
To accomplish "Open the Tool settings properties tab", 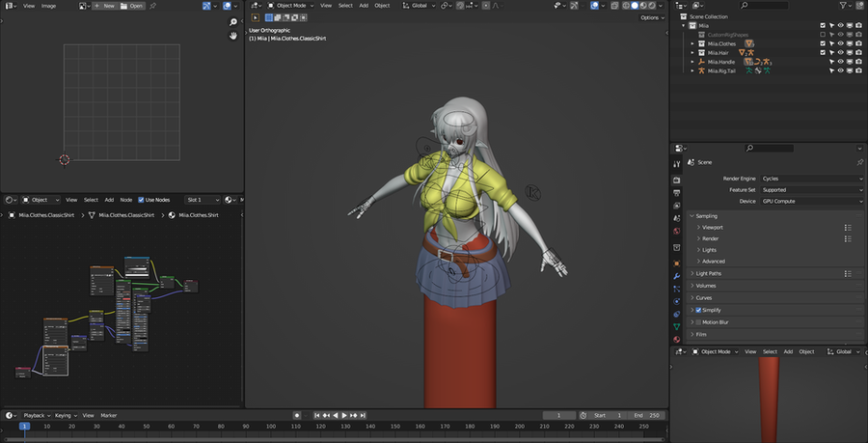I will click(x=677, y=165).
